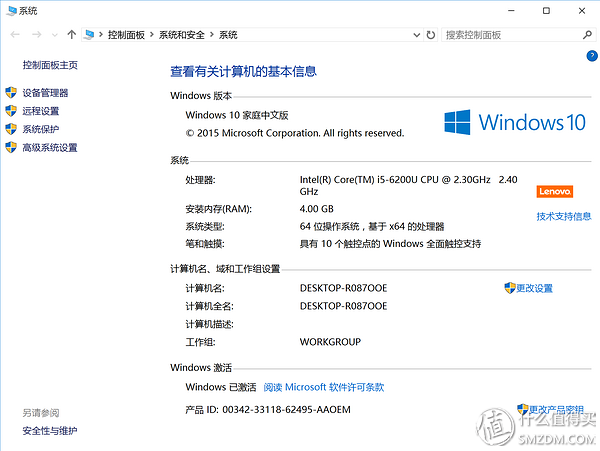
Task: Open help via the blue question mark icon
Action: coord(592,56)
